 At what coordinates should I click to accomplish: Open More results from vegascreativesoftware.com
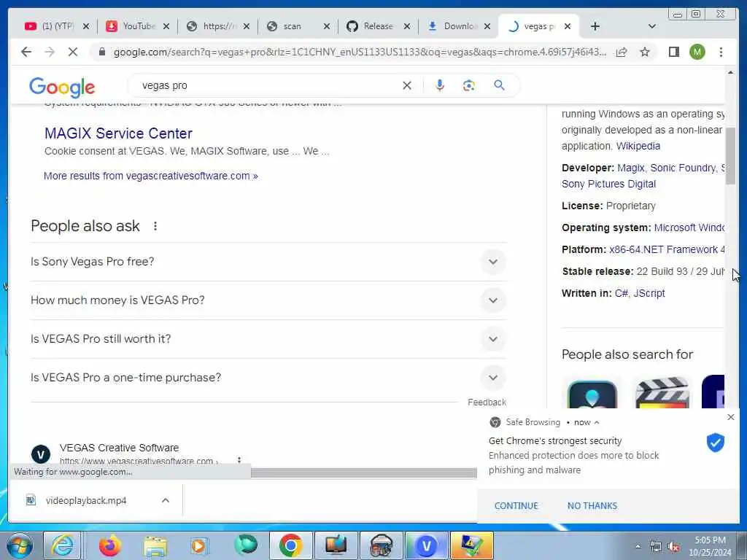(x=150, y=176)
